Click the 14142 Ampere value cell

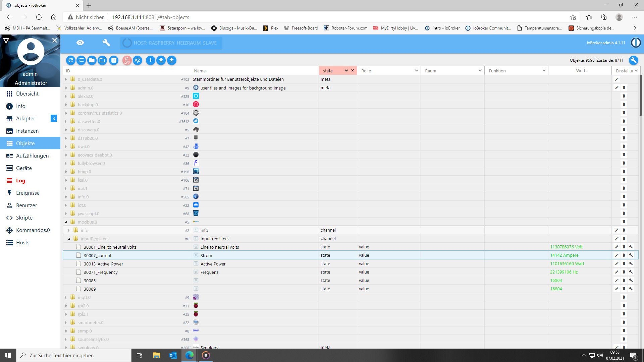click(x=565, y=255)
